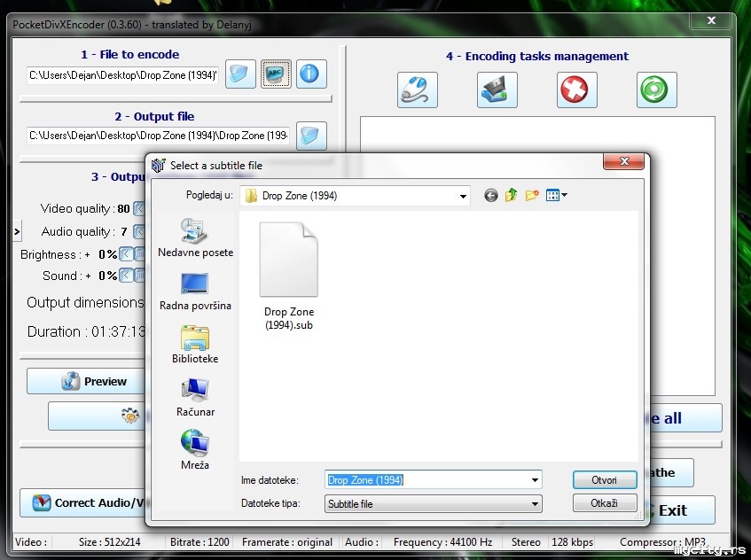This screenshot has width=751, height=560.
Task: Click the green refresh tasks icon
Action: tap(657, 90)
